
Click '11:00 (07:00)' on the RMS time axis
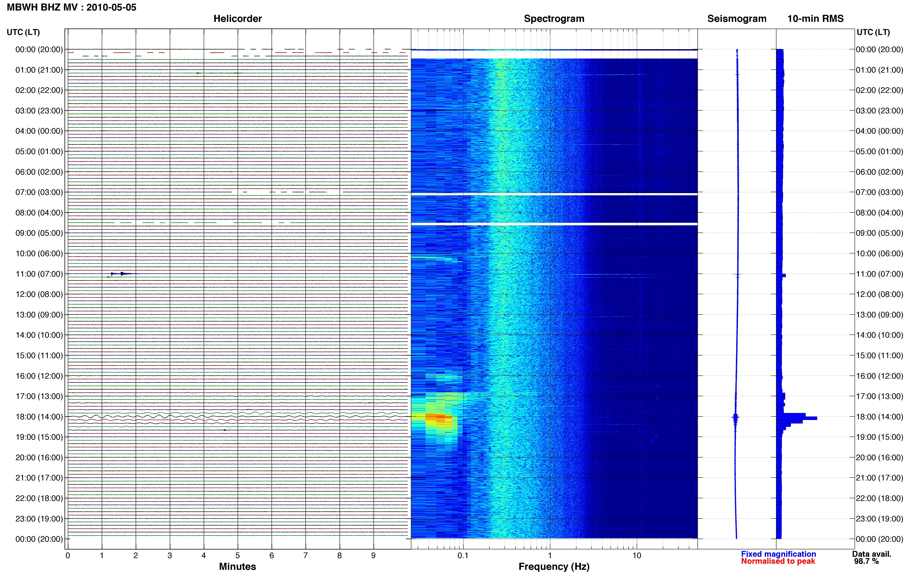(879, 274)
